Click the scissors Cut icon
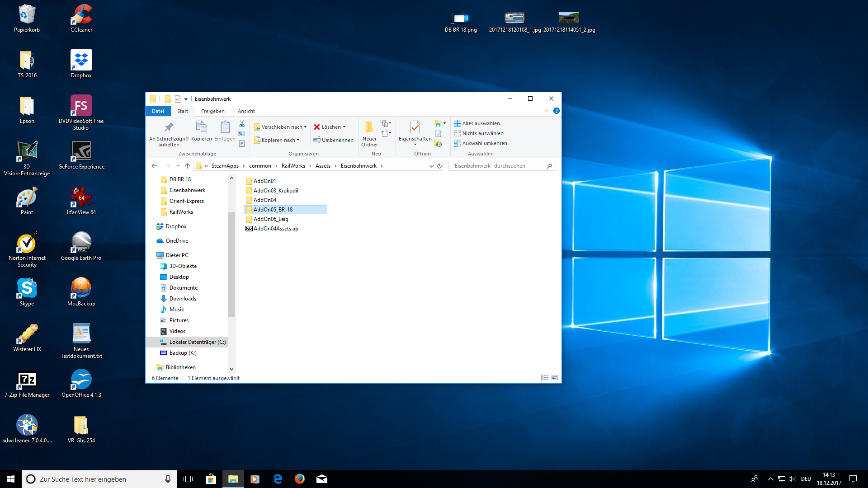This screenshot has width=868, height=488. (242, 124)
